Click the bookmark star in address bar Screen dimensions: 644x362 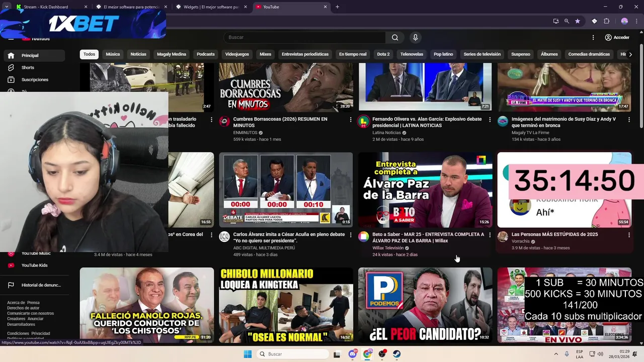point(578,21)
